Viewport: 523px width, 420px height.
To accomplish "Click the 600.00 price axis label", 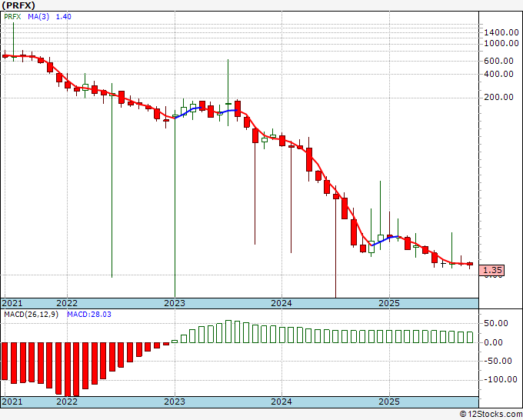I will [x=498, y=61].
